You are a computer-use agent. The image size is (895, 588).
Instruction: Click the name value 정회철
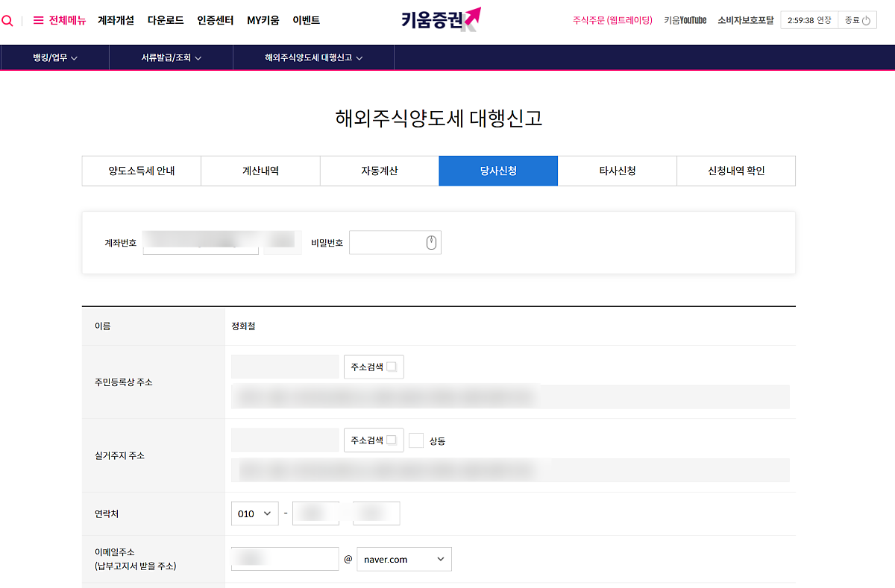click(243, 326)
